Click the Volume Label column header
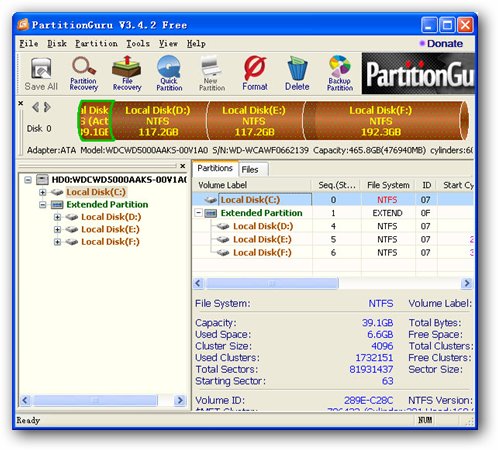498x450 pixels. [x=252, y=185]
